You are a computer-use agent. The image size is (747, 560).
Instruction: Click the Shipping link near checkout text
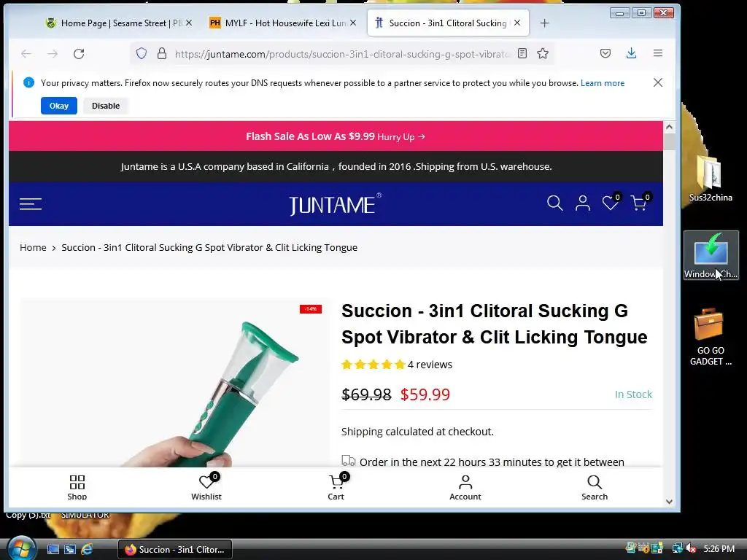tap(362, 432)
